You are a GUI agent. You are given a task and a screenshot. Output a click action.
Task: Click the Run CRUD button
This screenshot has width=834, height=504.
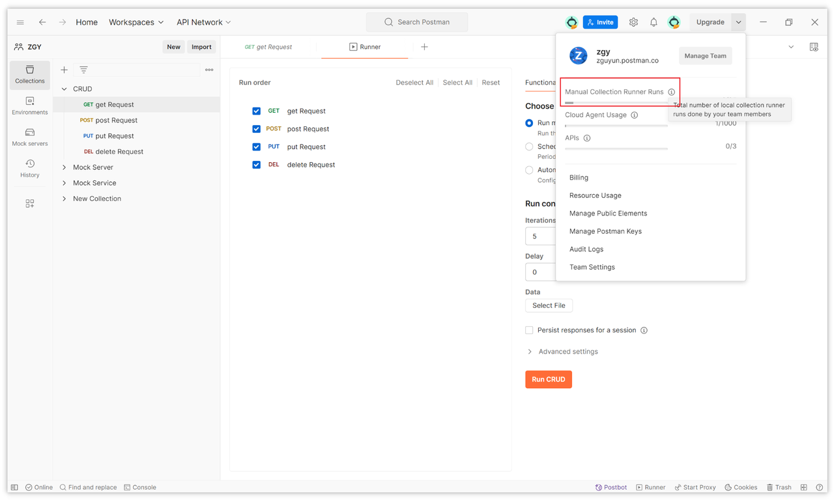click(x=549, y=380)
